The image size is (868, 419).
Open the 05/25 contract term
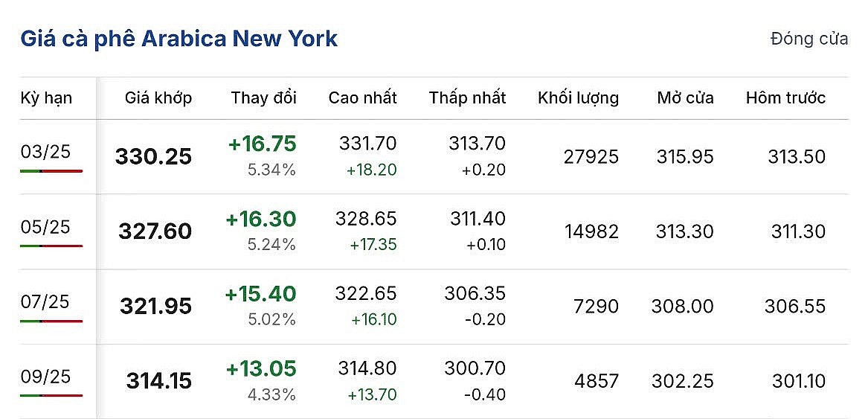45,227
